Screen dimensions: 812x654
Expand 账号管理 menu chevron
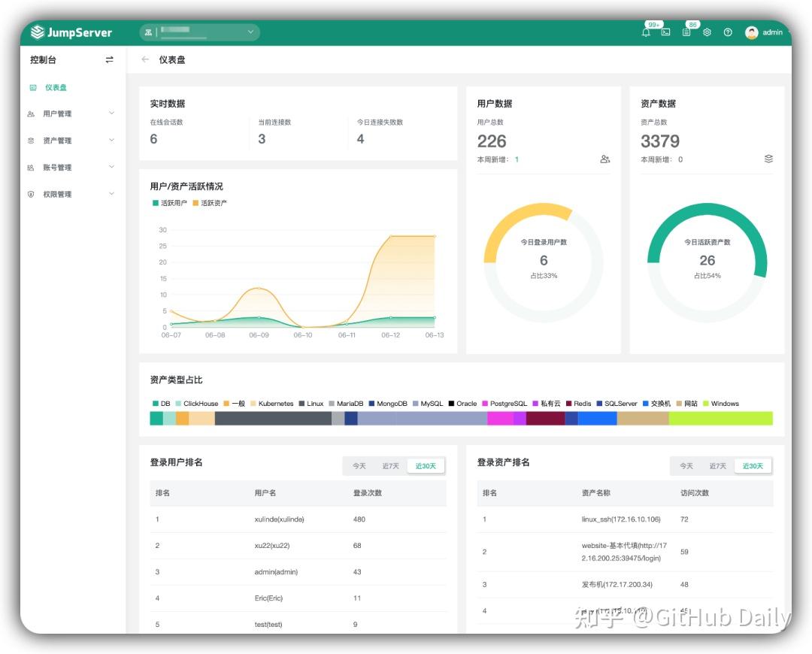111,167
